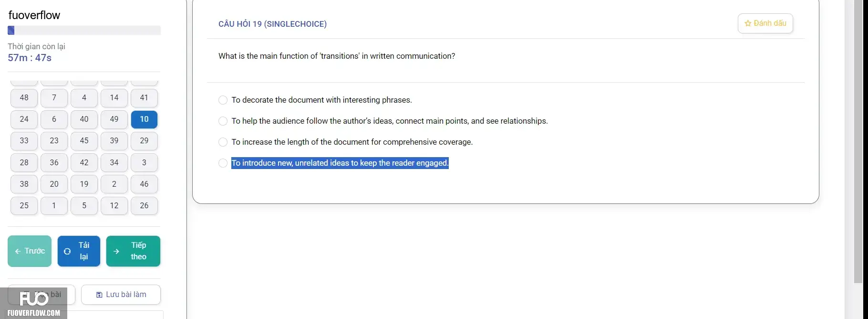
Task: Jump to question 14
Action: click(114, 98)
